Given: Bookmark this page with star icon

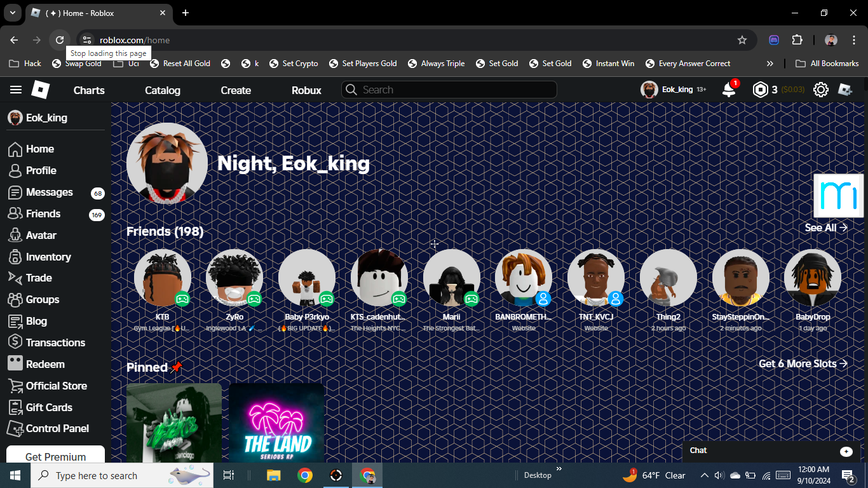Looking at the screenshot, I should [x=742, y=40].
